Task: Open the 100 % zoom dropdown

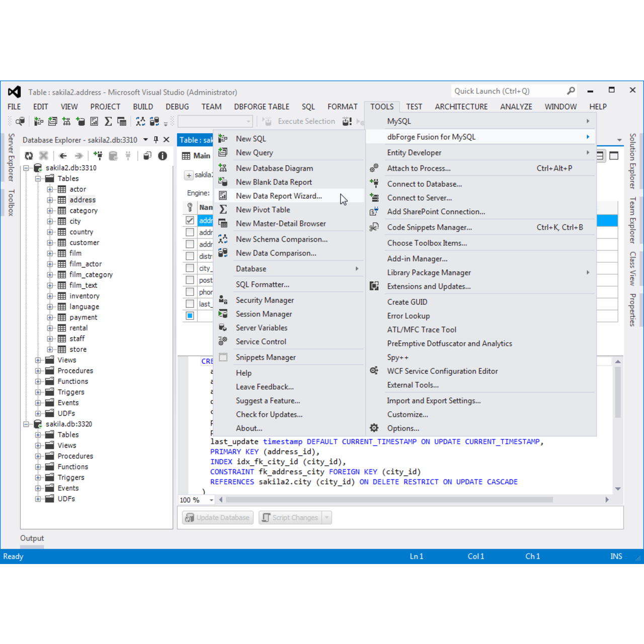Action: pyautogui.click(x=211, y=500)
